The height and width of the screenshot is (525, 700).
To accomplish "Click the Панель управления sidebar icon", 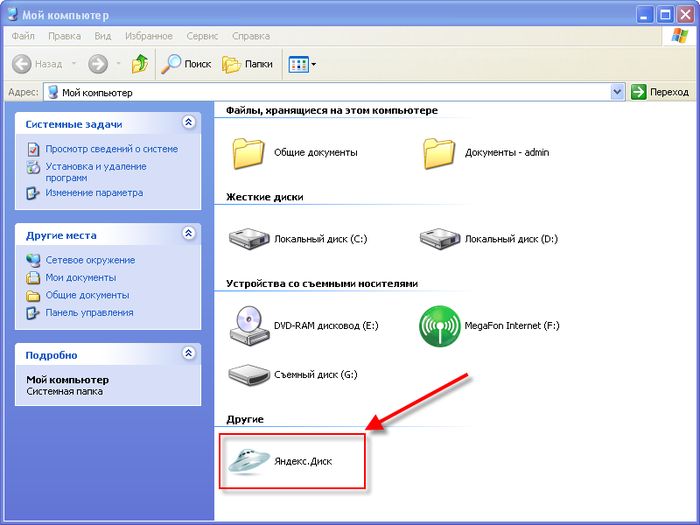I will 33,313.
